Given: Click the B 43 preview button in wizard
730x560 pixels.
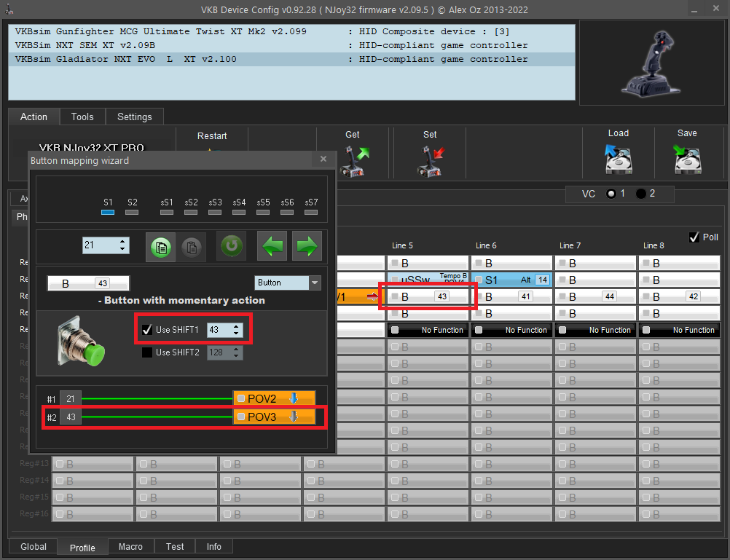Looking at the screenshot, I should click(x=88, y=283).
